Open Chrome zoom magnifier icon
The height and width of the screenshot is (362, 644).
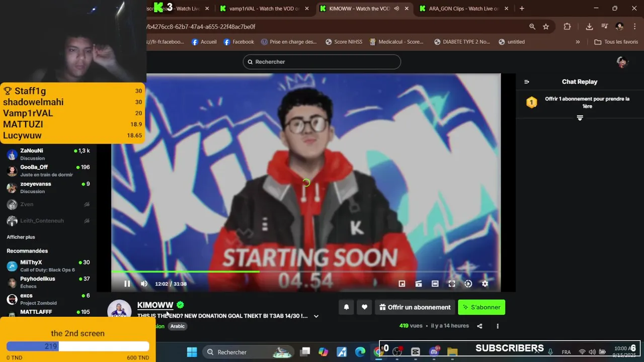tap(532, 27)
